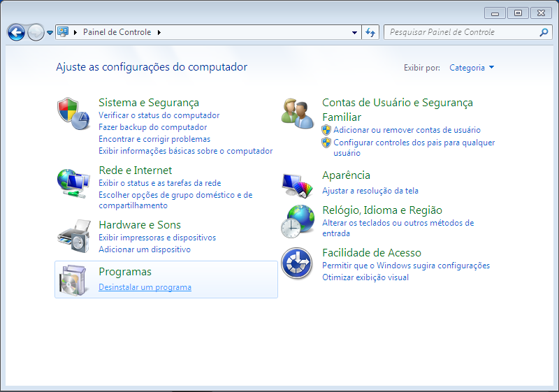Click the Programas CD box icon
The width and height of the screenshot is (559, 392).
pyautogui.click(x=73, y=280)
